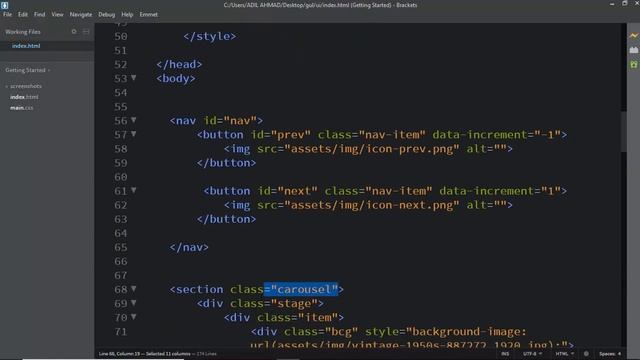Click the split view icon beside Working Files
The width and height of the screenshot is (640, 360).
(86, 31)
